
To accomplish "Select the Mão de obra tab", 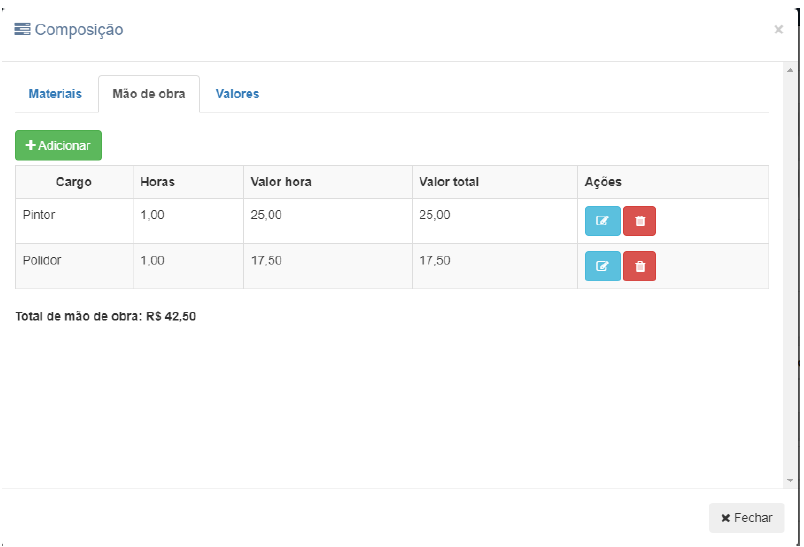I will tap(148, 94).
